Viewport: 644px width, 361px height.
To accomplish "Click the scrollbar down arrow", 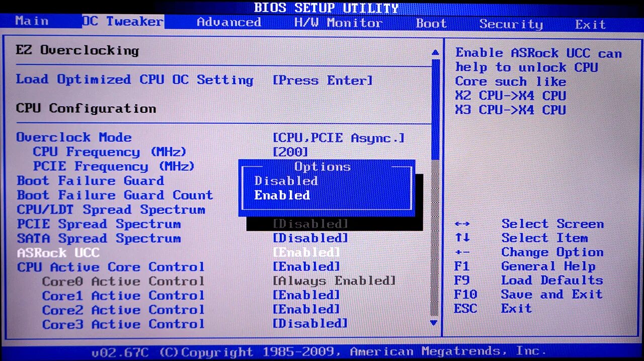I will click(x=434, y=323).
